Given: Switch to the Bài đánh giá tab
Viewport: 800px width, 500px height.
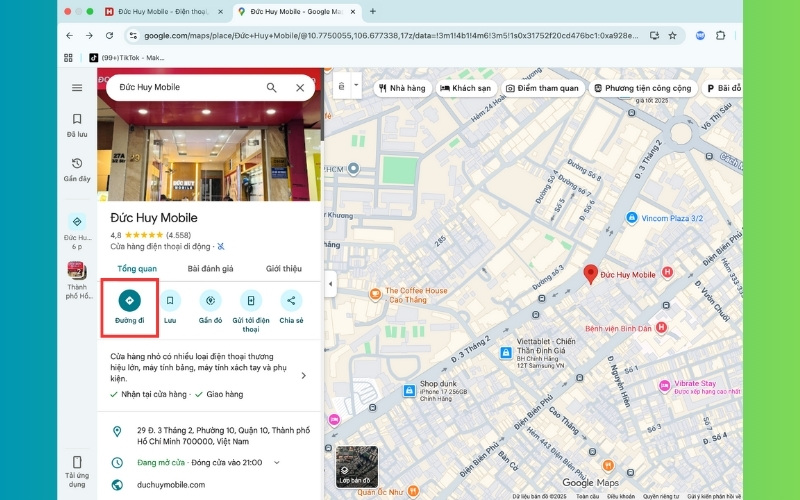Looking at the screenshot, I should click(210, 268).
